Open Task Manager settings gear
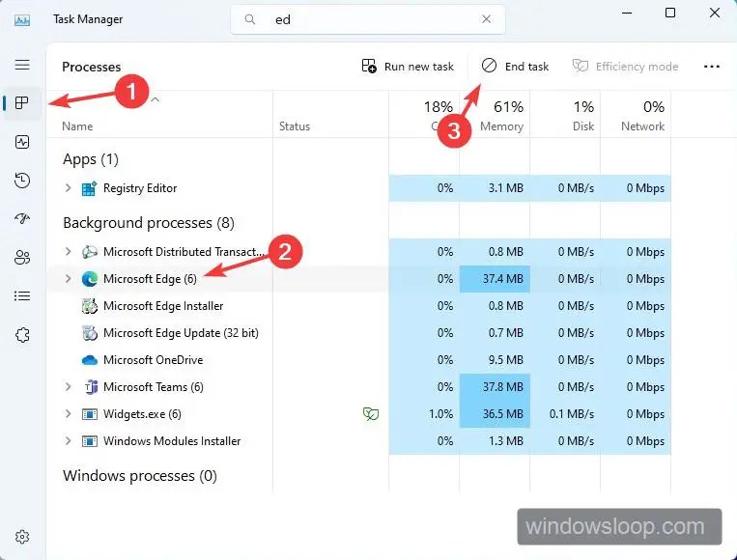This screenshot has width=737, height=560. tap(22, 537)
